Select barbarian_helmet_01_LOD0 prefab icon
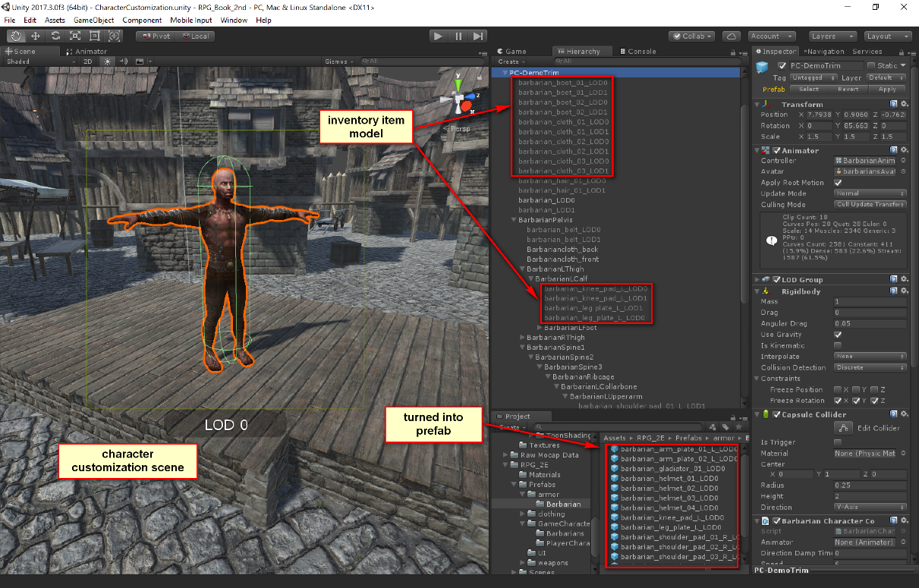The height and width of the screenshot is (588, 919). 614,479
